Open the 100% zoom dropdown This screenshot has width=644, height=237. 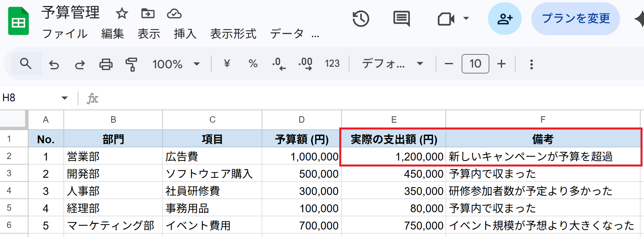tap(176, 64)
